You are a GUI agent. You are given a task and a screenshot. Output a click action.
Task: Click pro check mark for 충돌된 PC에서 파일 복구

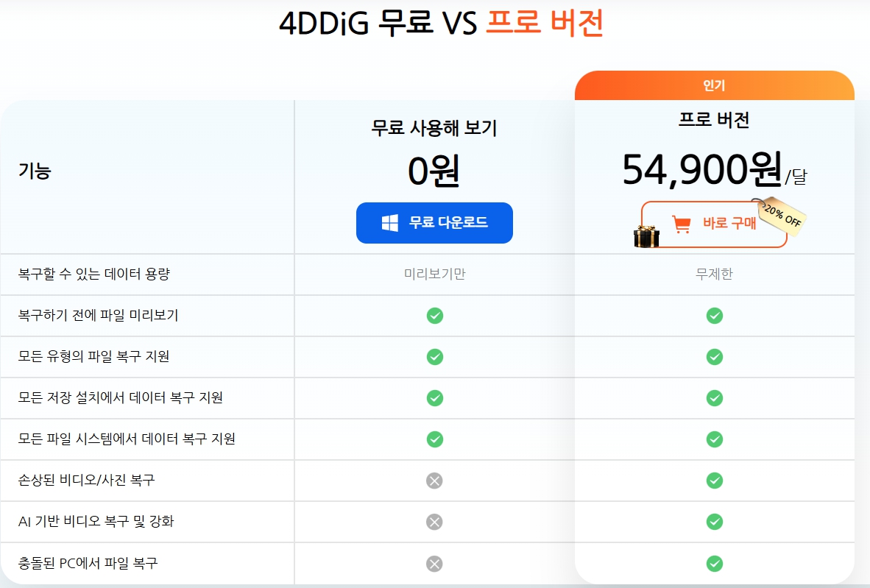point(715,564)
